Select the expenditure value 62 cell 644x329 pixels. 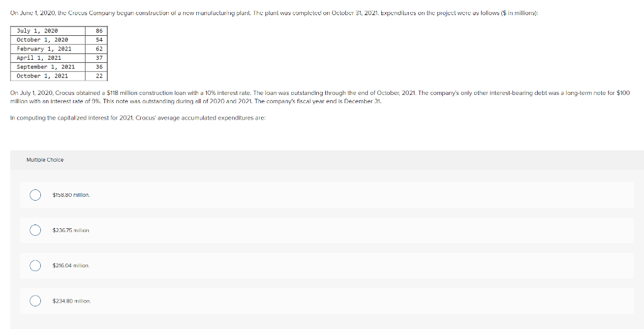[x=96, y=49]
